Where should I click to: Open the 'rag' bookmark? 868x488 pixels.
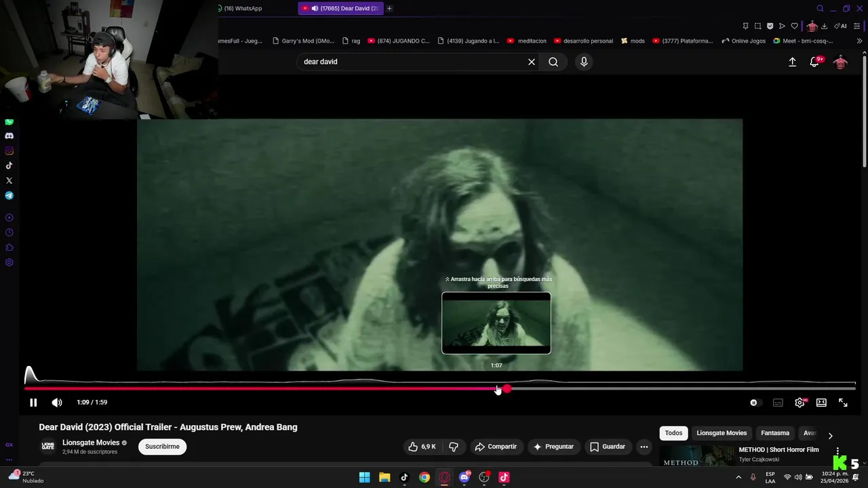(x=351, y=41)
